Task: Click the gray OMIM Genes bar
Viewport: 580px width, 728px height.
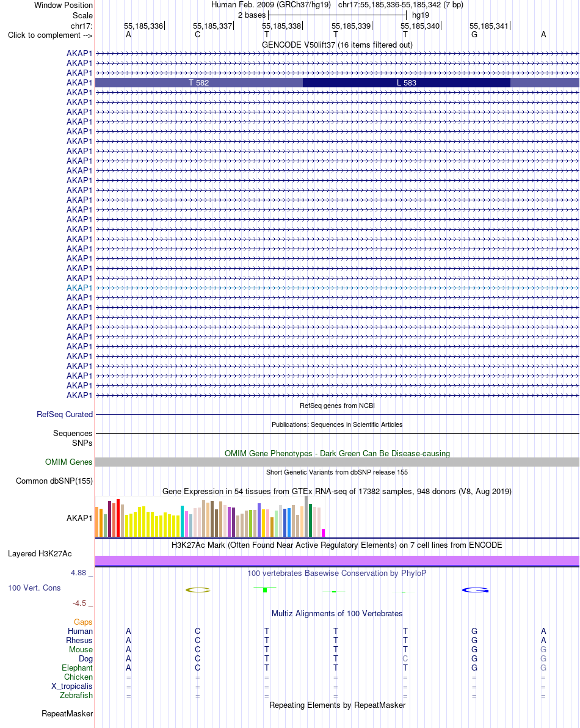Action: coord(337,462)
